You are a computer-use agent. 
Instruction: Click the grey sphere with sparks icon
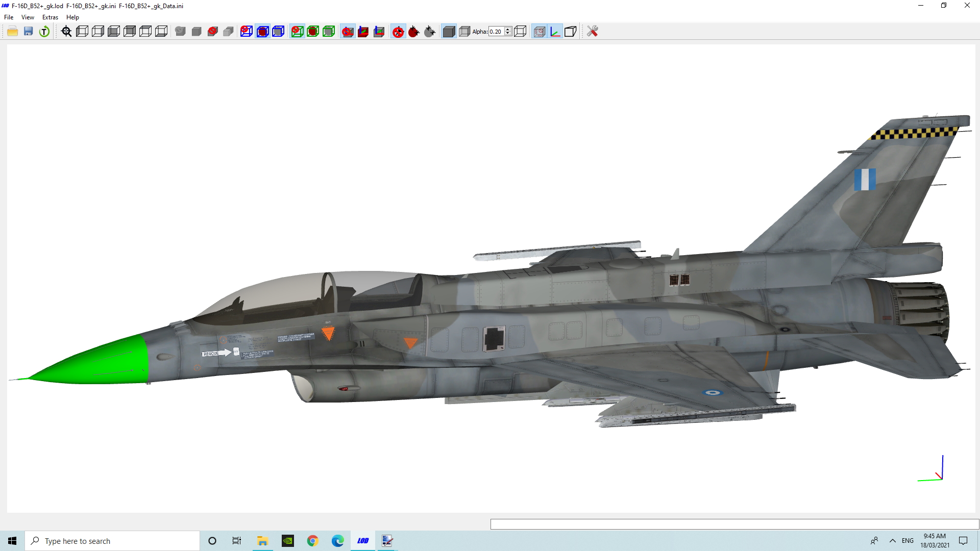pos(430,32)
